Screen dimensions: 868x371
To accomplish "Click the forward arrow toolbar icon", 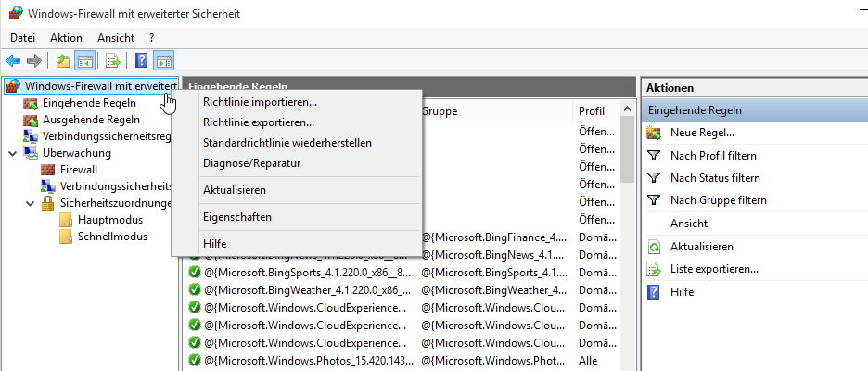I will click(34, 61).
